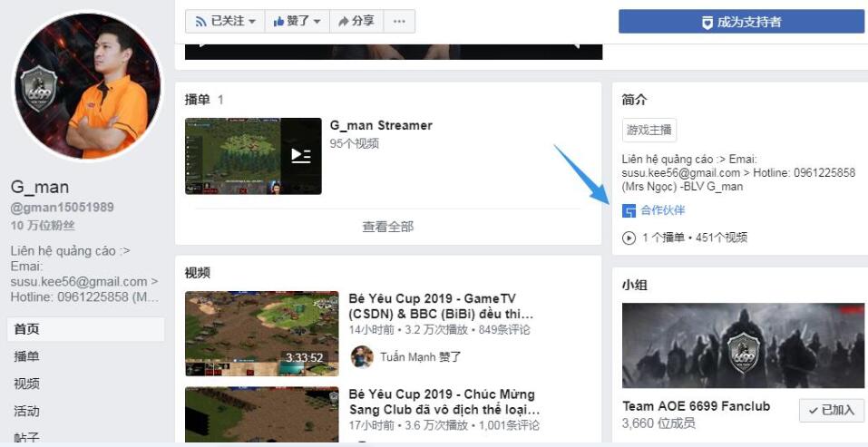Click the G_man profile picture

click(87, 86)
